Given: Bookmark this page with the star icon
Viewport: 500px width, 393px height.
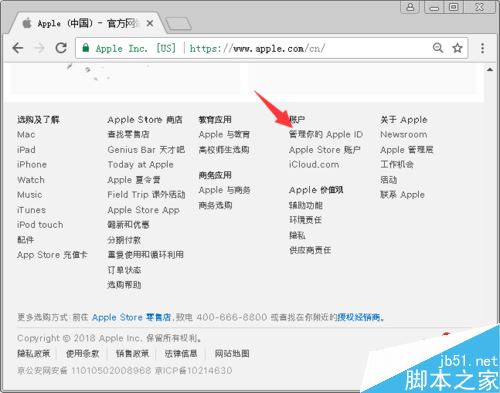Looking at the screenshot, I should (457, 48).
